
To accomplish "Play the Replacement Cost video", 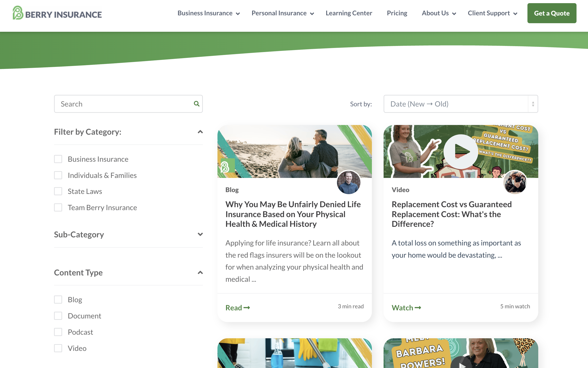I will point(461,151).
